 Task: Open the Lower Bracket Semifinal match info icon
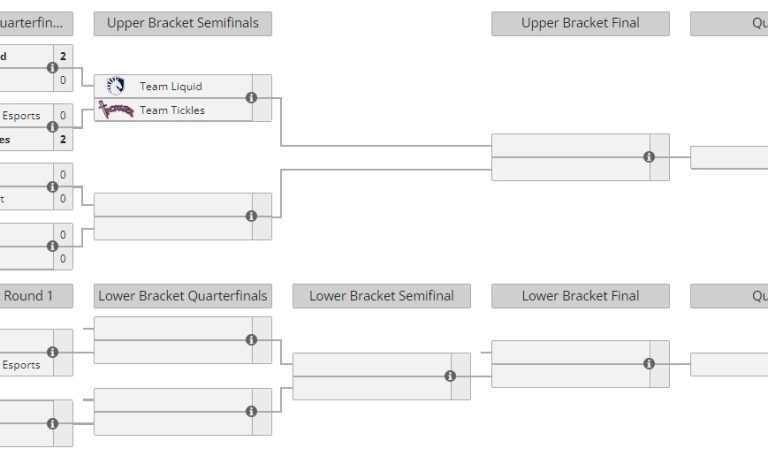450,376
